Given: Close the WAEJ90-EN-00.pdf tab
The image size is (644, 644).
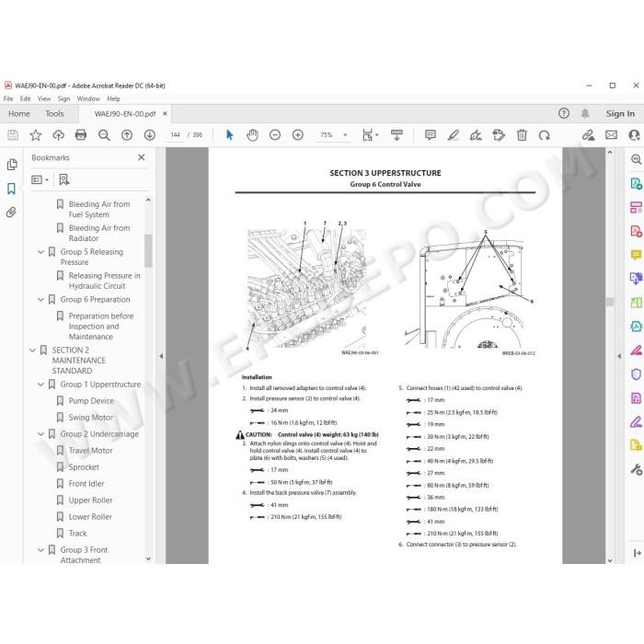Looking at the screenshot, I should click(x=165, y=114).
